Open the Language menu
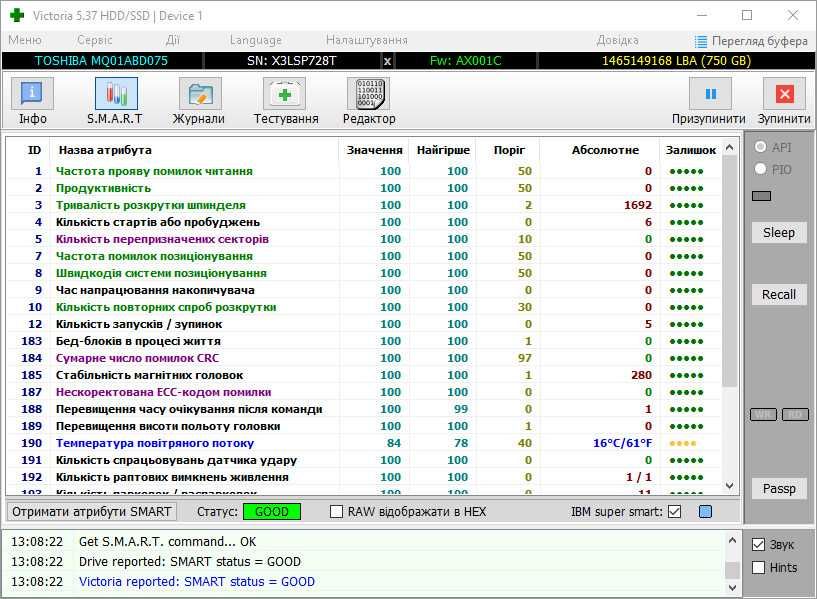Image resolution: width=817 pixels, height=599 pixels. pyautogui.click(x=256, y=40)
